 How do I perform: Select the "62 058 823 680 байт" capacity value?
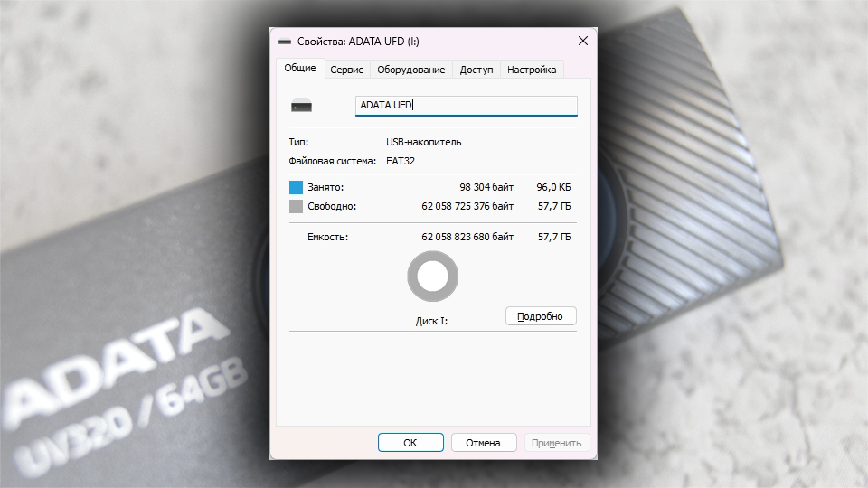(x=467, y=237)
